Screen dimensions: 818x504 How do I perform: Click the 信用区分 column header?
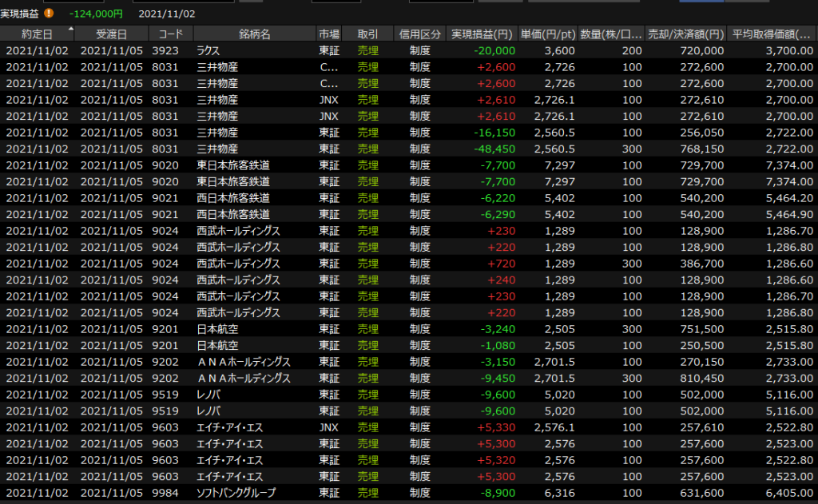click(420, 34)
